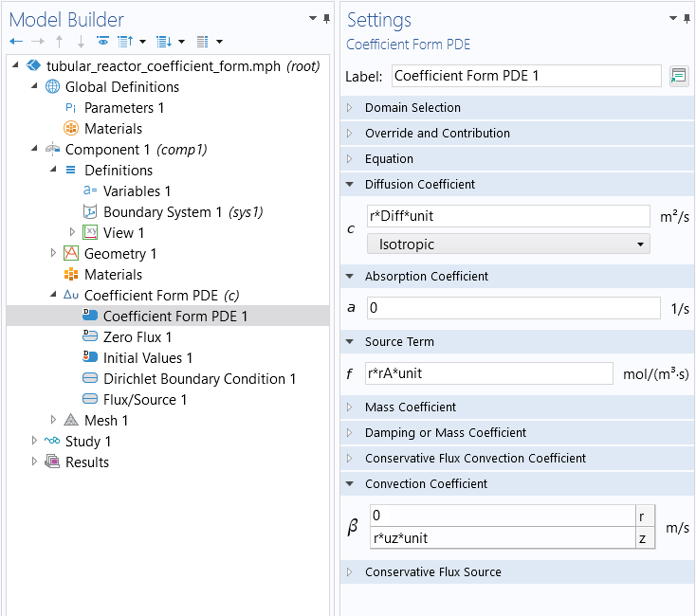Expand the Study 1 branch
This screenshot has height=616, width=696.
(x=34, y=441)
